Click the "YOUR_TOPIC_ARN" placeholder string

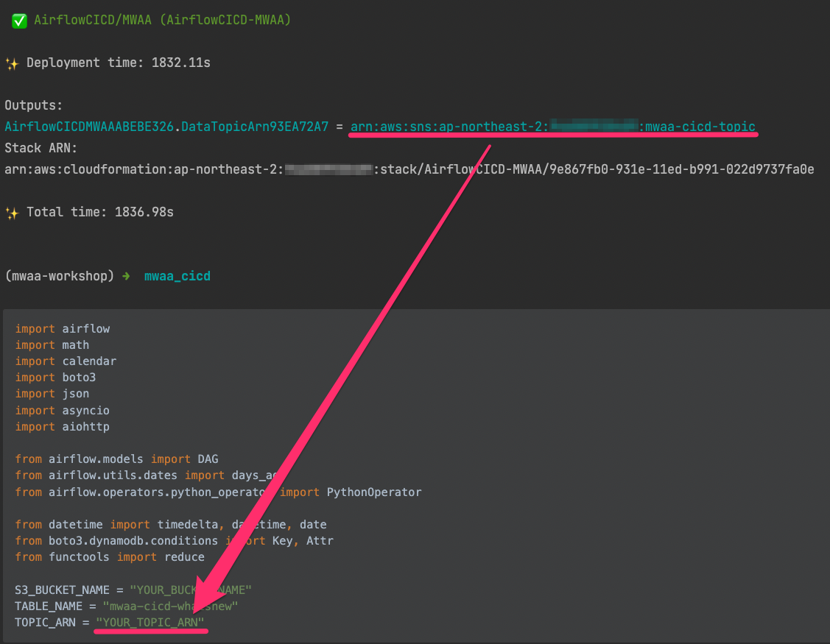pos(150,623)
